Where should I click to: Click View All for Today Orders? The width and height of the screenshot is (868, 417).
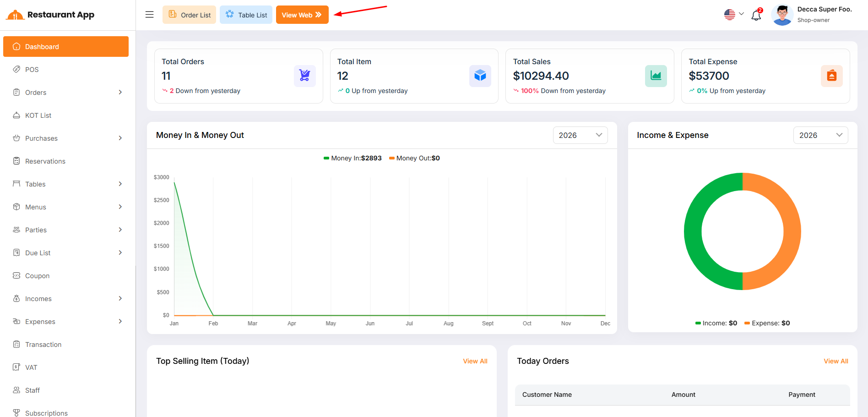[835, 361]
